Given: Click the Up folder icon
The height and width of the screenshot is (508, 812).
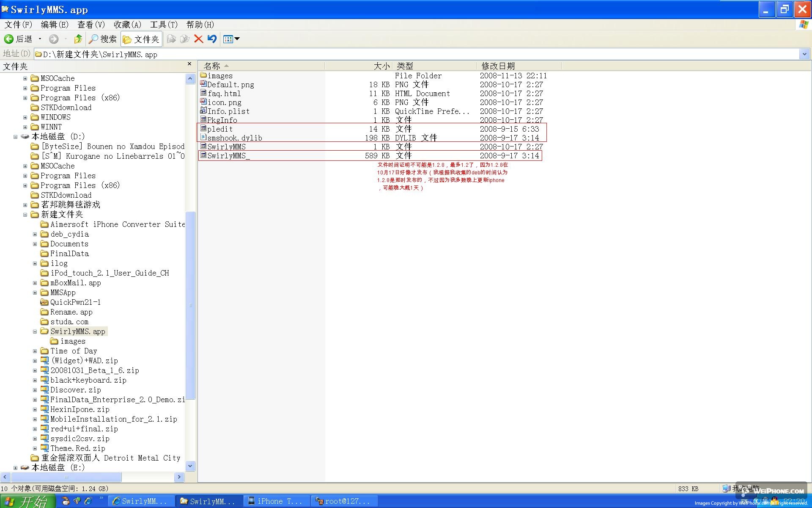Looking at the screenshot, I should point(77,39).
